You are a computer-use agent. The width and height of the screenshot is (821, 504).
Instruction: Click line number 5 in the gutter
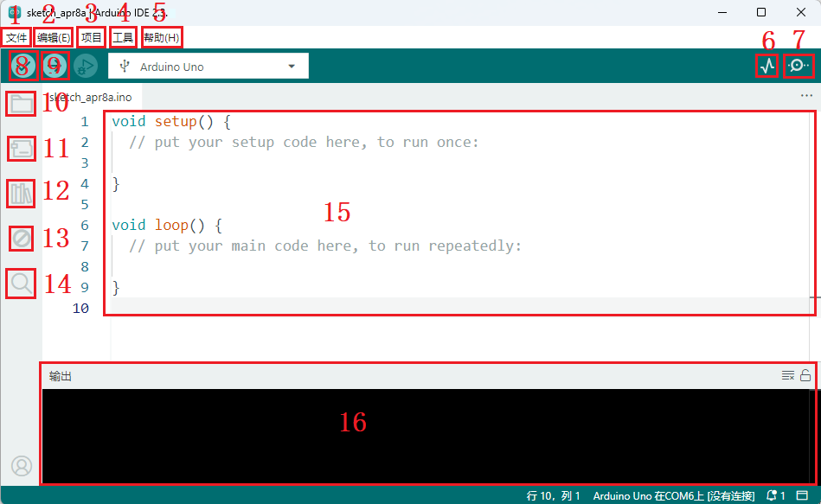pos(85,205)
